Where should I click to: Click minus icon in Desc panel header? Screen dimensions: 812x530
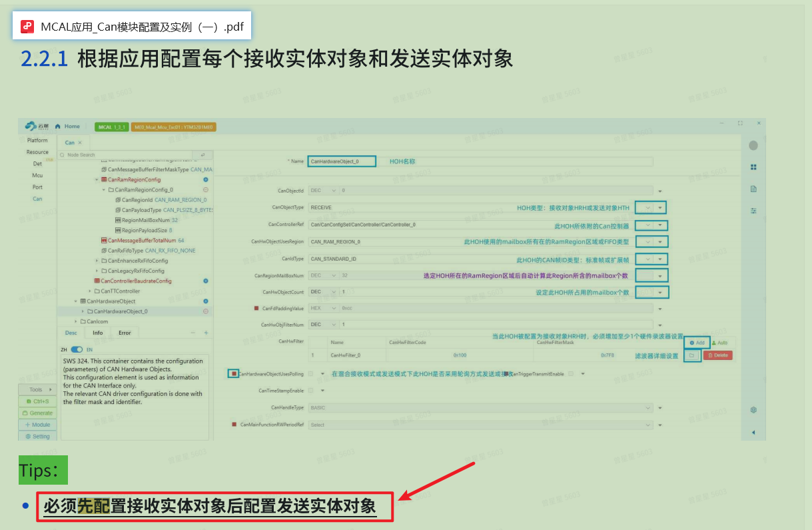(x=193, y=333)
